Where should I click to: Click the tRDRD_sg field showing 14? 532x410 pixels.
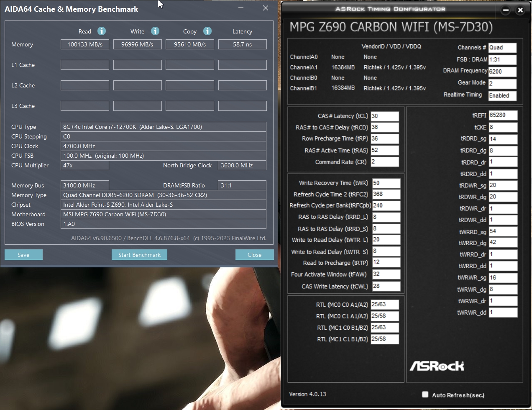coord(503,139)
